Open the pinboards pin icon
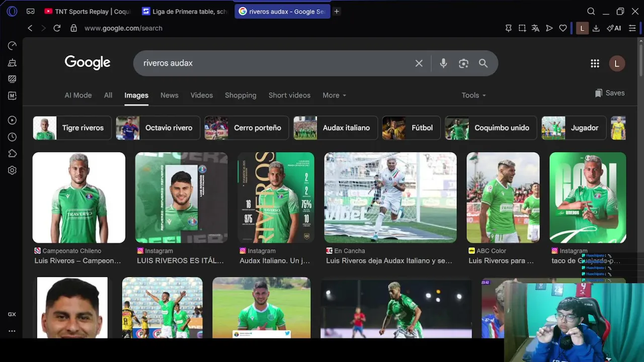 point(509,28)
